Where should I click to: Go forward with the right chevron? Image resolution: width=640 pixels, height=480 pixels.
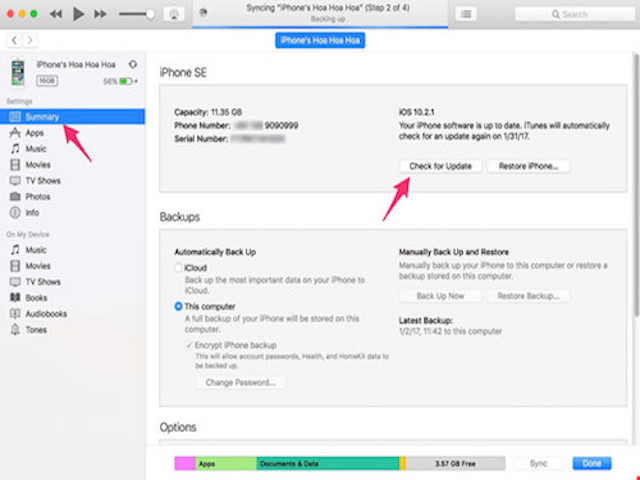pos(29,40)
